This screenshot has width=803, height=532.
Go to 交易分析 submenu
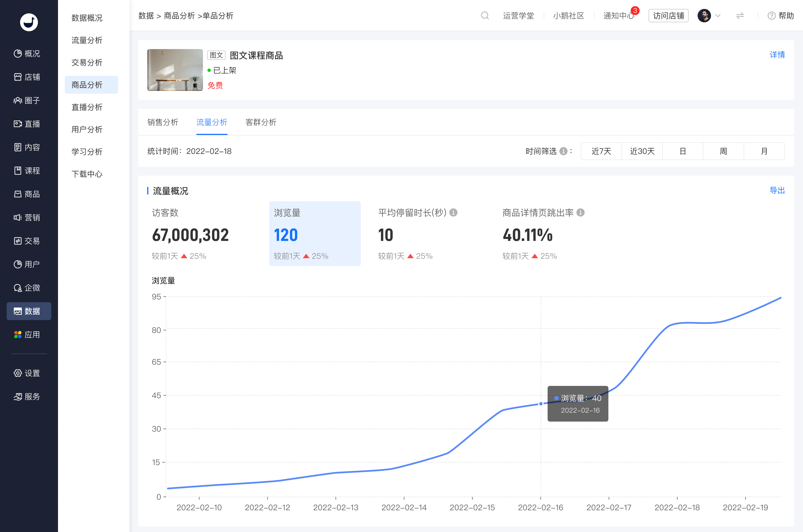tap(87, 62)
